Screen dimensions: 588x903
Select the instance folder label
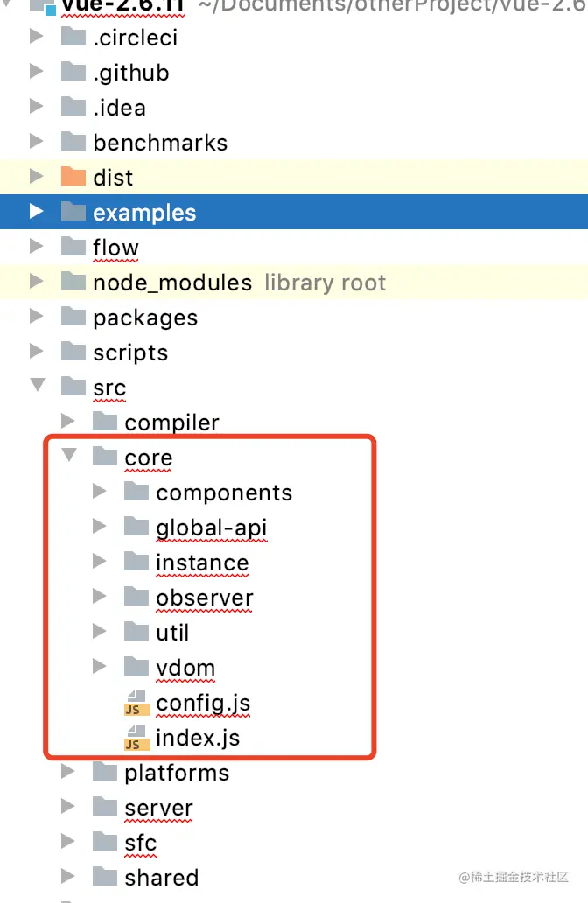pyautogui.click(x=202, y=563)
